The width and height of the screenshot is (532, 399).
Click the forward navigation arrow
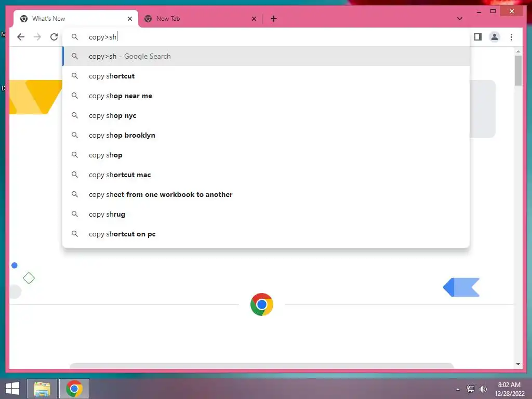pos(37,37)
